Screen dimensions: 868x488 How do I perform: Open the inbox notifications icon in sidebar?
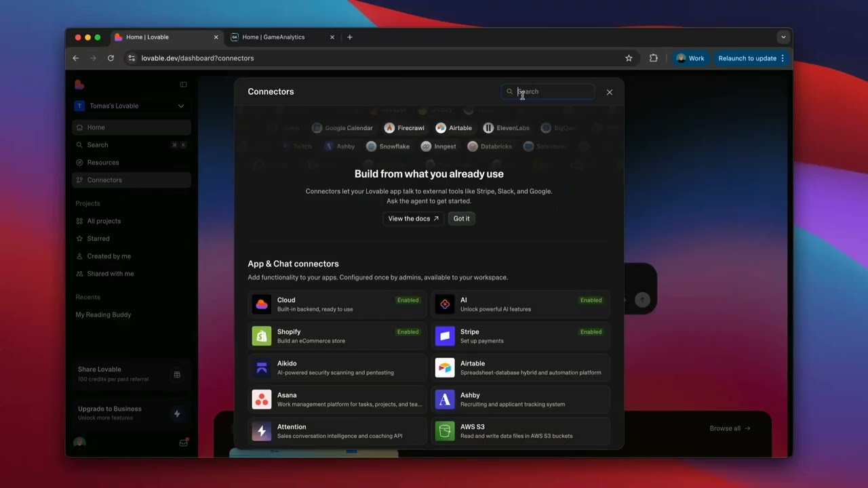[183, 443]
